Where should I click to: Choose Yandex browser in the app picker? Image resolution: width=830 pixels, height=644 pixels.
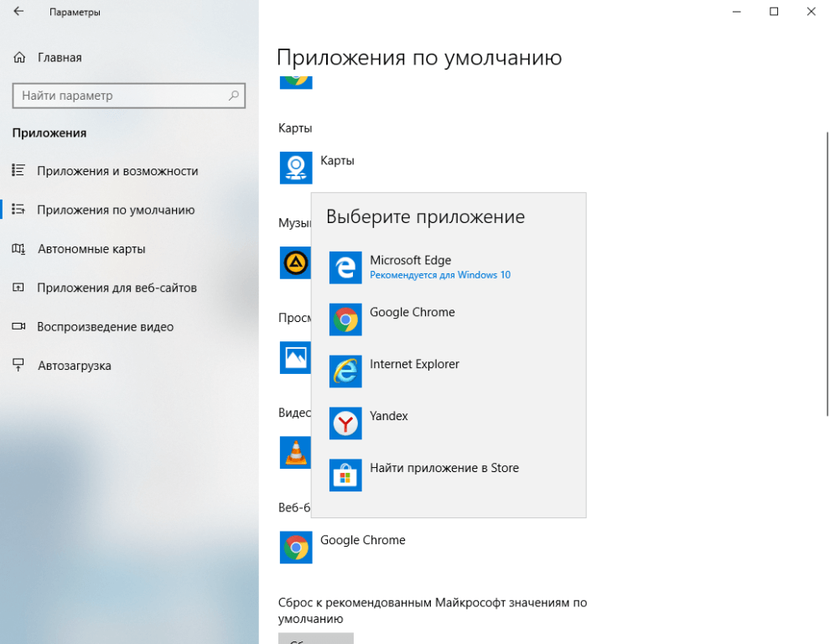pyautogui.click(x=449, y=423)
